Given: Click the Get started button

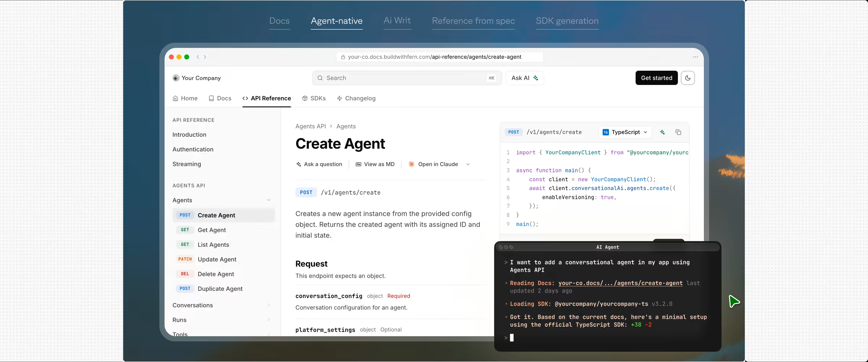Looking at the screenshot, I should [656, 78].
